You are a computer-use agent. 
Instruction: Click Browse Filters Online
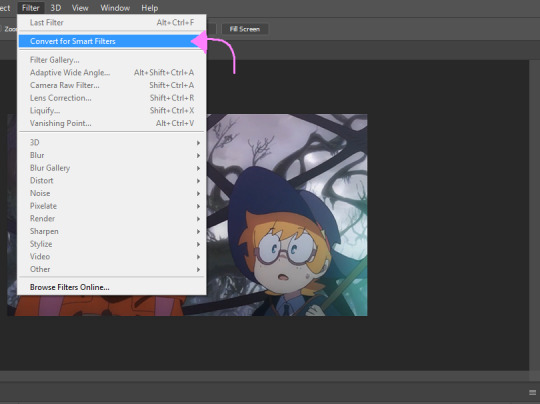pyautogui.click(x=112, y=287)
